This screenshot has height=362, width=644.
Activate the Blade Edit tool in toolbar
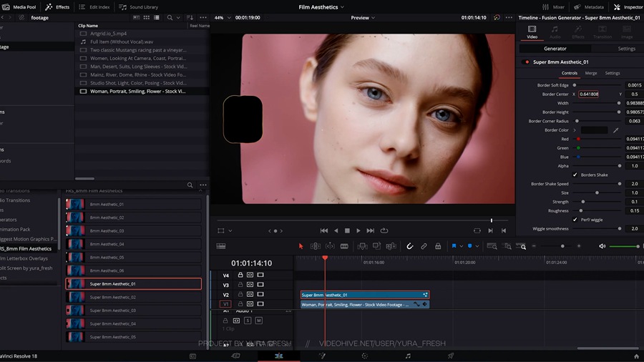pos(344,246)
